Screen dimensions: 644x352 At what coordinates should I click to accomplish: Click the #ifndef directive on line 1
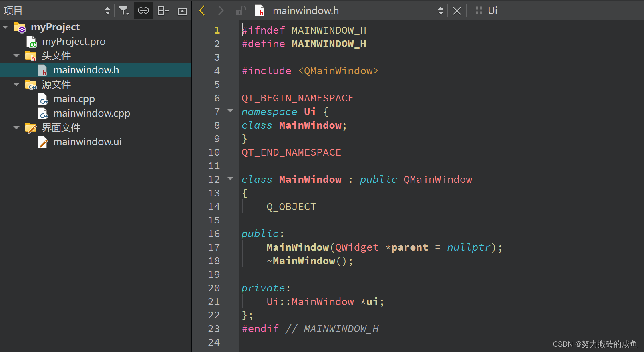click(x=264, y=30)
